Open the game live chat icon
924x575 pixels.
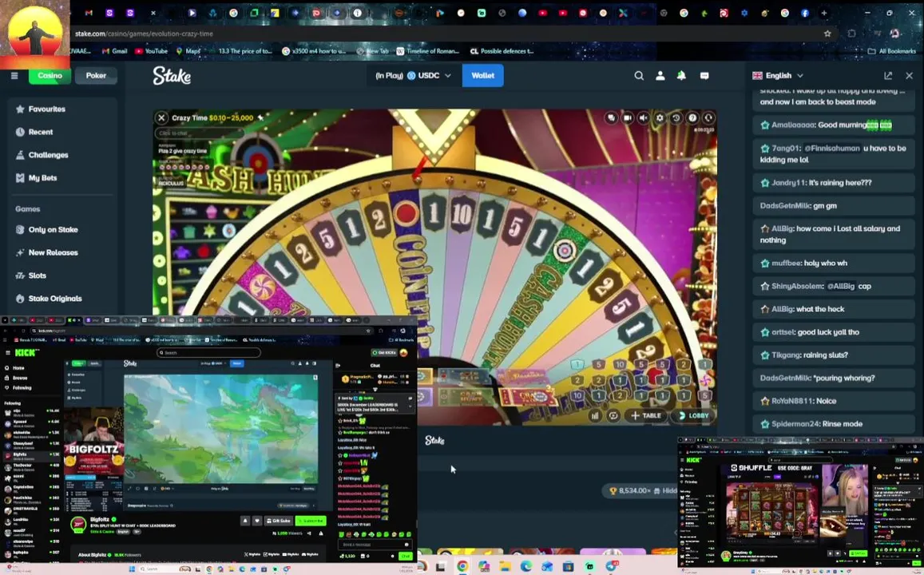[612, 118]
